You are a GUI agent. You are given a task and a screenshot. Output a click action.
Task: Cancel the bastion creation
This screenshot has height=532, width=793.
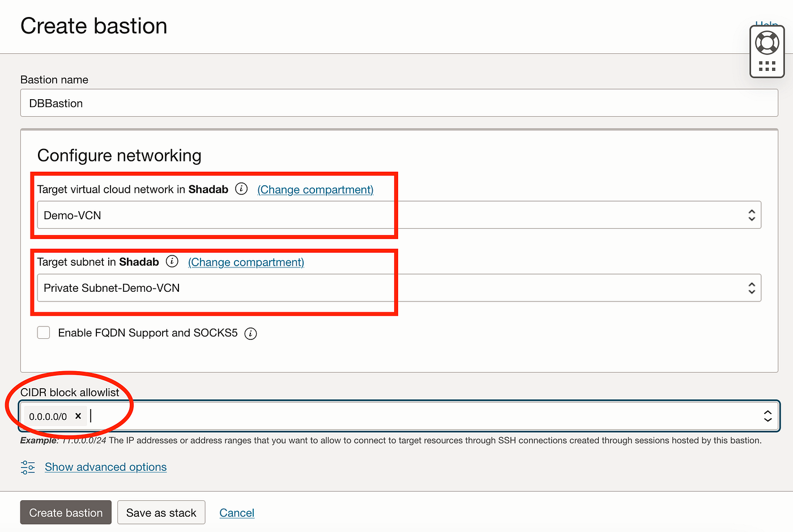click(x=236, y=512)
